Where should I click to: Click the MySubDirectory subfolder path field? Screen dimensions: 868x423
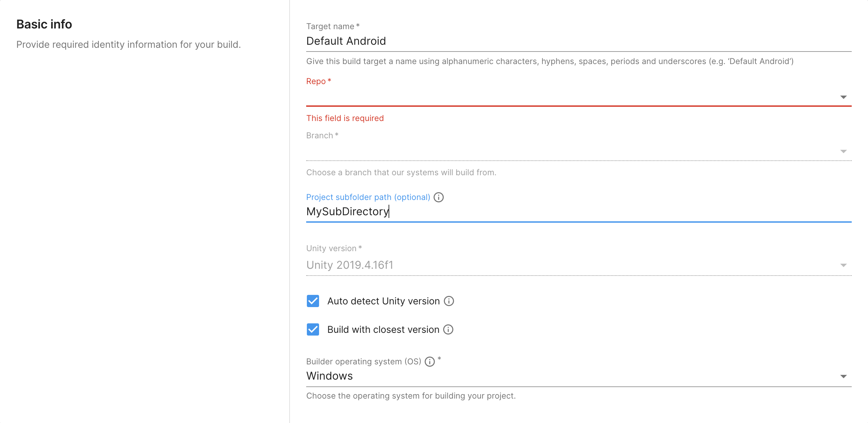[576, 211]
